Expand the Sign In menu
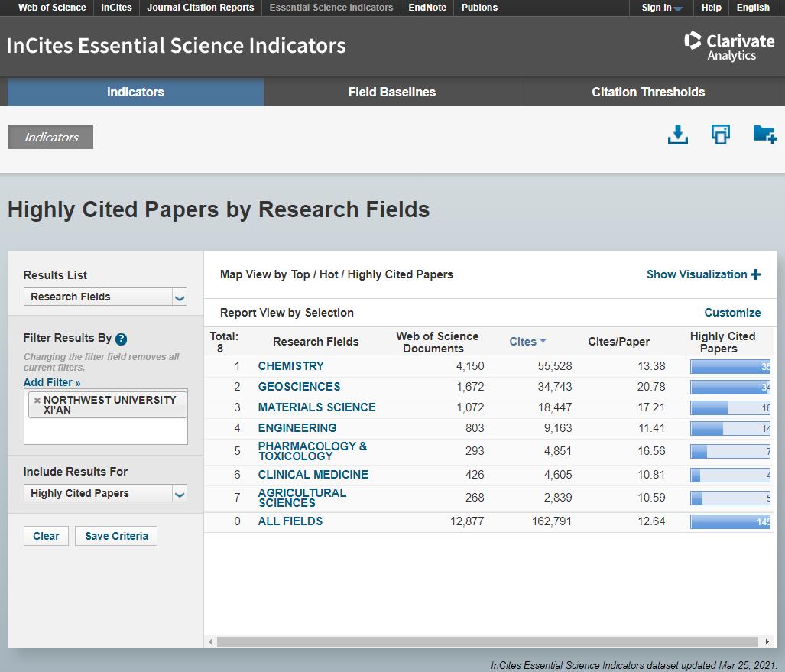This screenshot has height=672, width=785. (x=662, y=8)
